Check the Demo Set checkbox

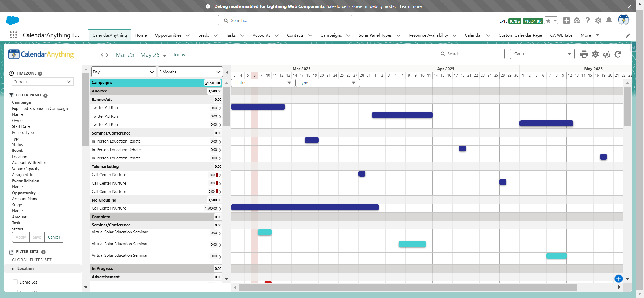16,282
